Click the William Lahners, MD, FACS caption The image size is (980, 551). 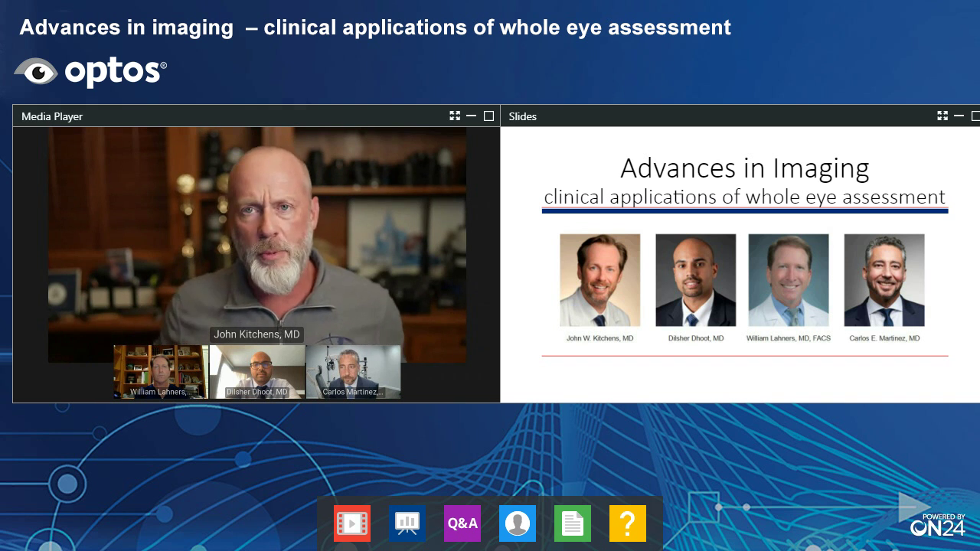pyautogui.click(x=789, y=337)
